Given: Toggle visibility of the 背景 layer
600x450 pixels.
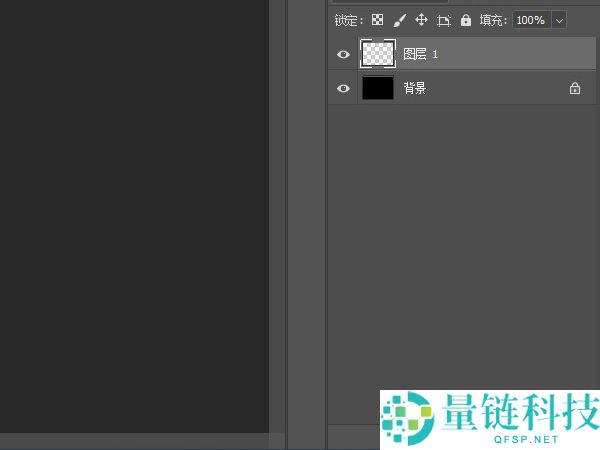Looking at the screenshot, I should [x=343, y=88].
